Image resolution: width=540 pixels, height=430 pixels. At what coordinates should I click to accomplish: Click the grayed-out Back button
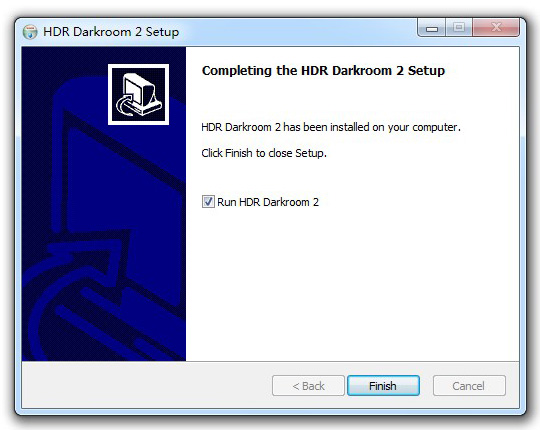(x=308, y=386)
